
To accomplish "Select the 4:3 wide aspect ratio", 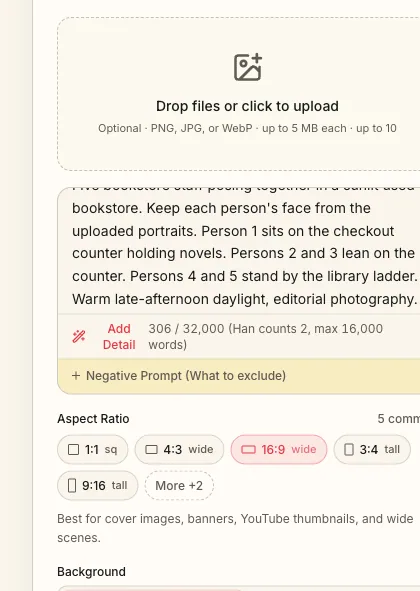I will 179,449.
